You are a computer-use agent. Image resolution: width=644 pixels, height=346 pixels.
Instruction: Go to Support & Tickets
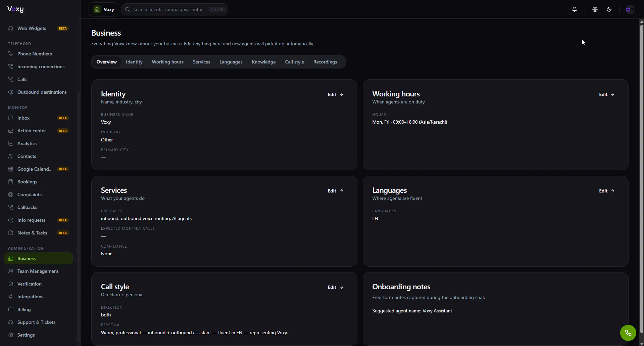click(38, 322)
